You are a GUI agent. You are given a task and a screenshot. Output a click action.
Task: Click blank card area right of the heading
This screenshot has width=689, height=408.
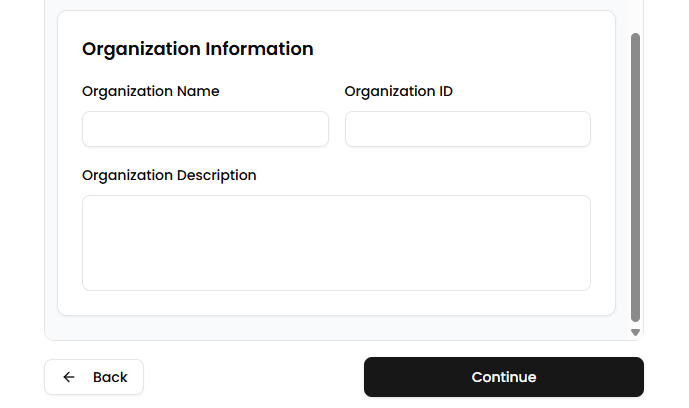(460, 48)
